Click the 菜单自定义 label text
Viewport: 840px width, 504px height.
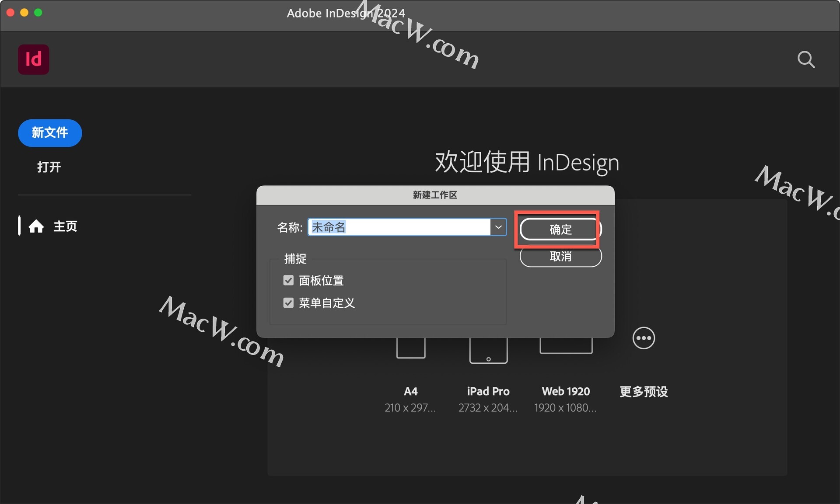click(x=327, y=302)
